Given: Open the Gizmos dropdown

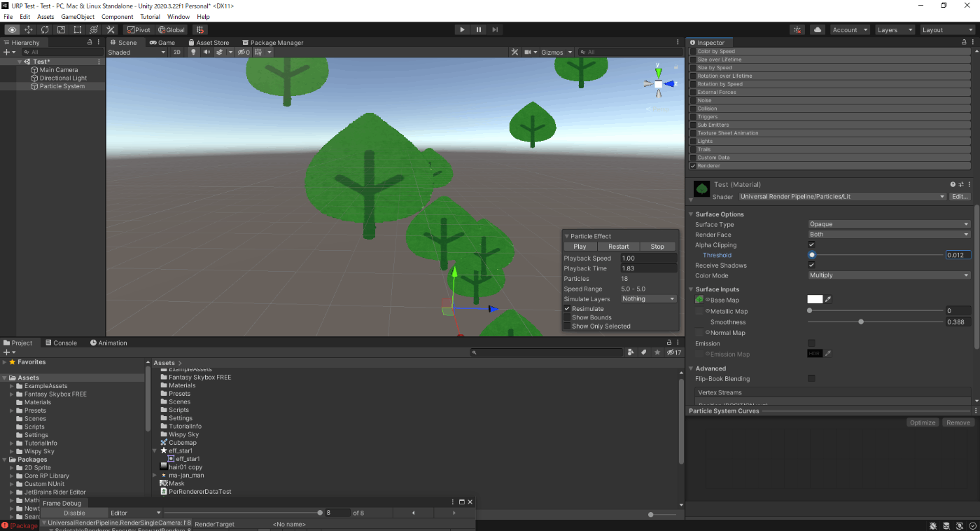Looking at the screenshot, I should pos(556,52).
